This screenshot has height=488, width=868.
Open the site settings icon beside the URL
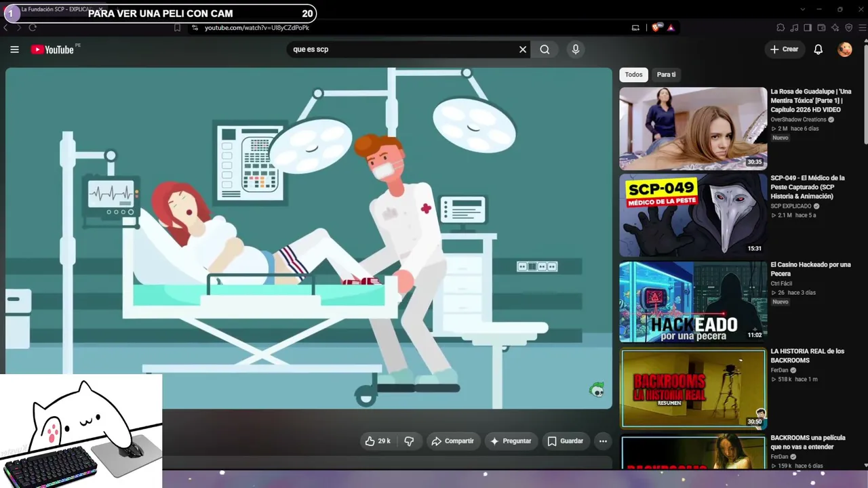pyautogui.click(x=195, y=28)
